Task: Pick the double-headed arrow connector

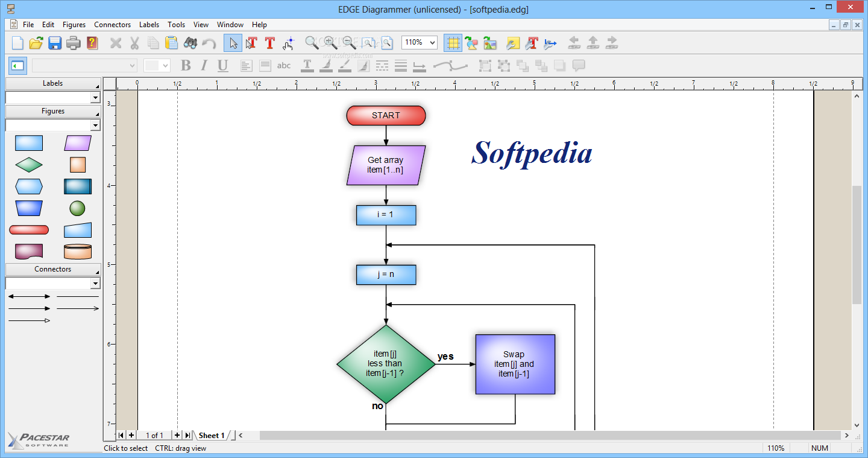Action: pos(29,296)
